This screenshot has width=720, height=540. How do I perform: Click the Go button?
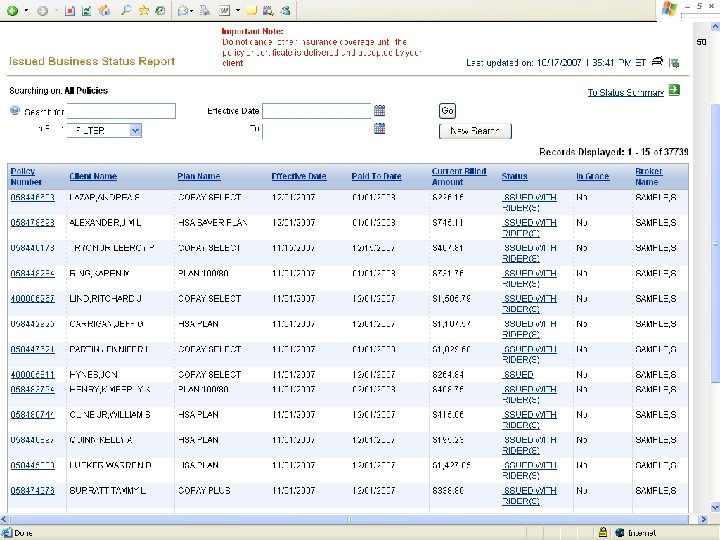click(x=447, y=111)
